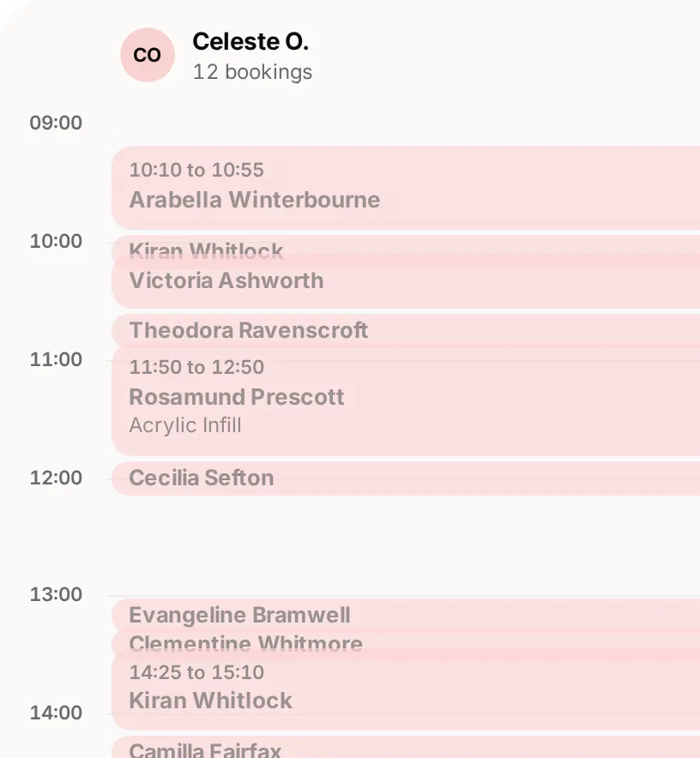Screen dimensions: 700x758
Task: Open Celeste O. staff name
Action: point(250,41)
